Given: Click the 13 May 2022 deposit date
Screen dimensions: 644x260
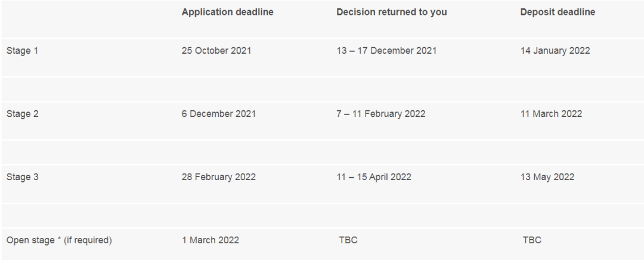Looking at the screenshot, I should (547, 177).
